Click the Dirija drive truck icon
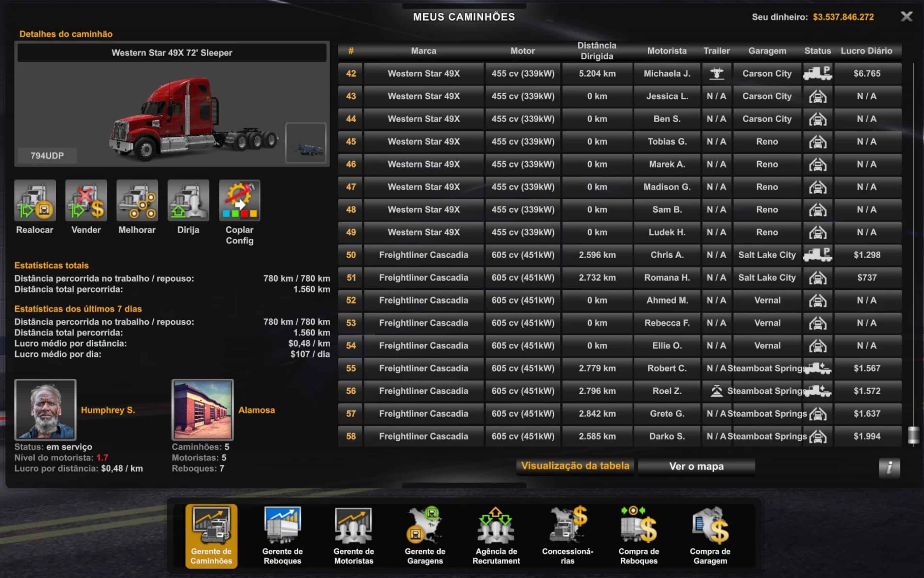The image size is (924, 578). (188, 200)
